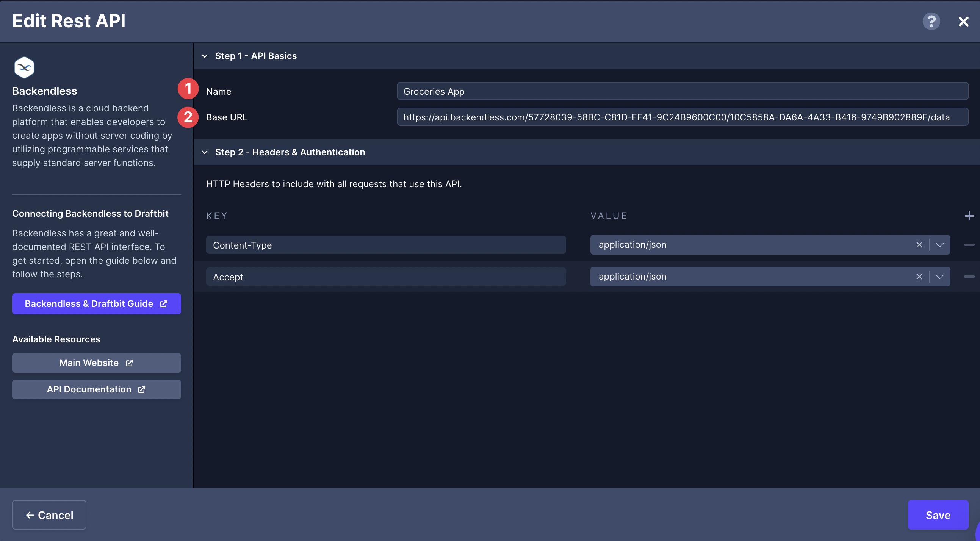Click the Backendless logo icon
This screenshot has height=541, width=980.
(x=24, y=67)
